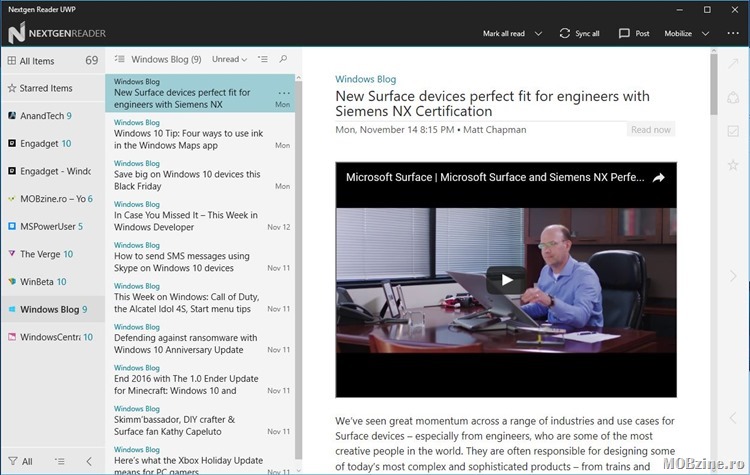
Task: Play the Microsoft Surface video
Action: click(505, 281)
